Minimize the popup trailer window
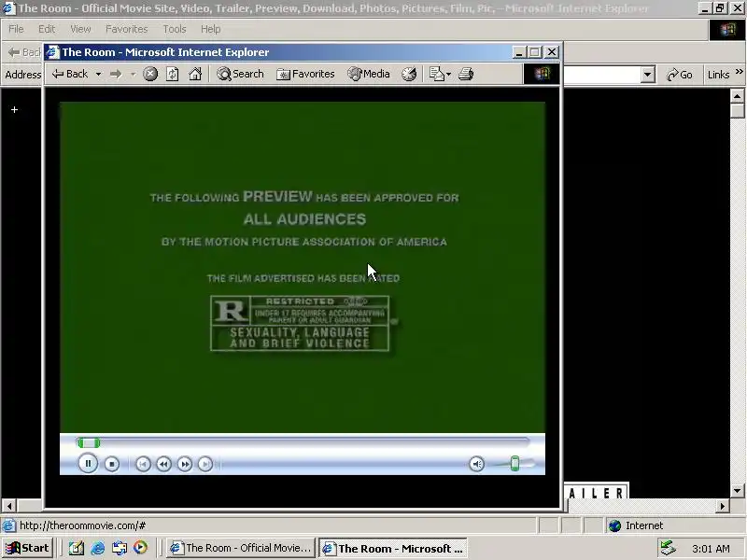This screenshot has height=560, width=747. tap(519, 52)
